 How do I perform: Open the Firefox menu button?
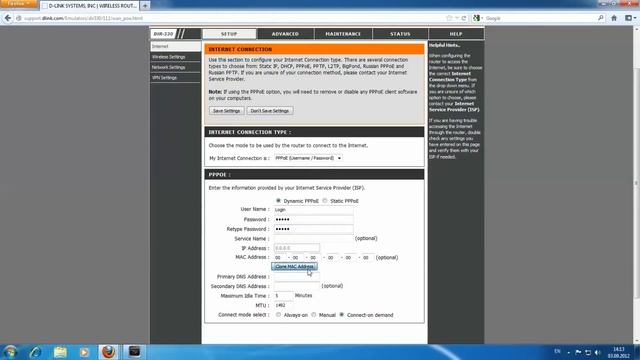(x=19, y=4)
